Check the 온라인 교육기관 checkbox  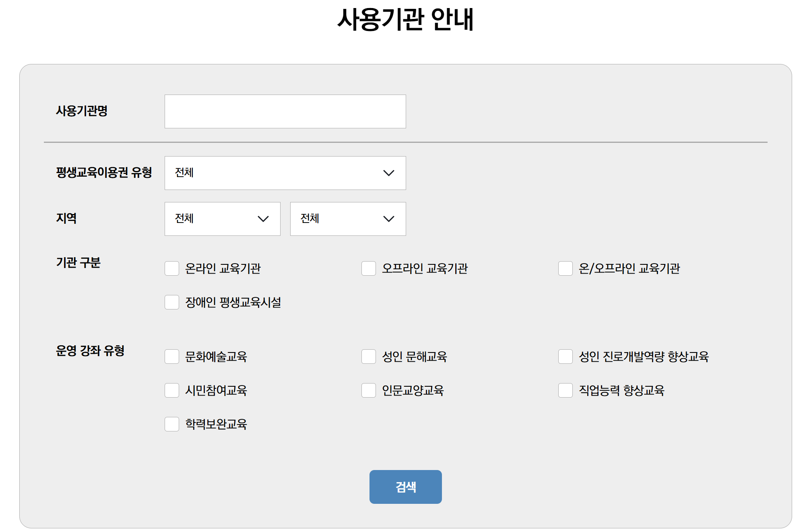coord(172,268)
